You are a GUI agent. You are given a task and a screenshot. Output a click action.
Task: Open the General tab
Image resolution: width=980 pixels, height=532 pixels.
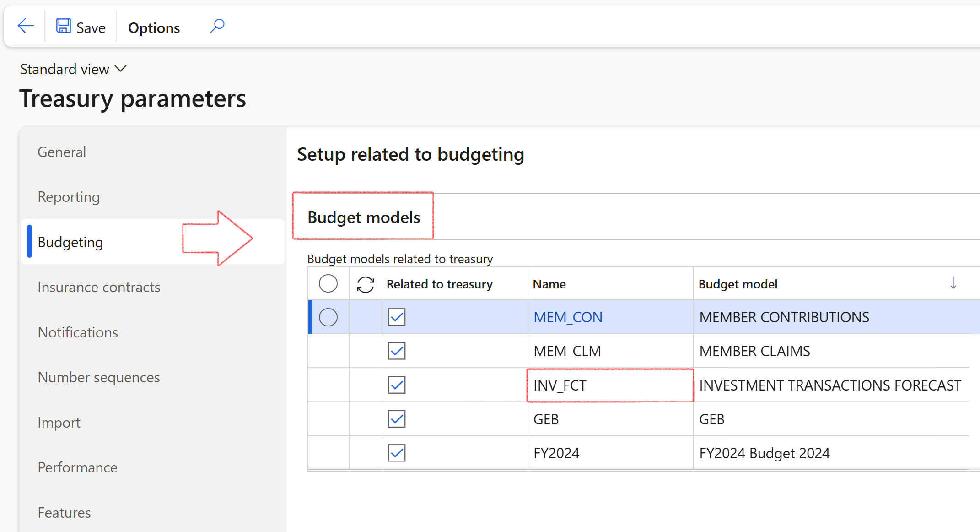[62, 152]
